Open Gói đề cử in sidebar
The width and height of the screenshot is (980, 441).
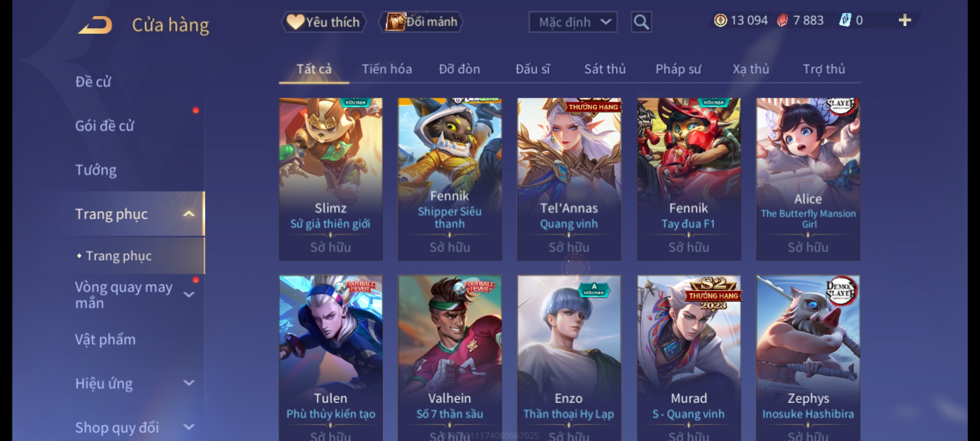click(105, 126)
